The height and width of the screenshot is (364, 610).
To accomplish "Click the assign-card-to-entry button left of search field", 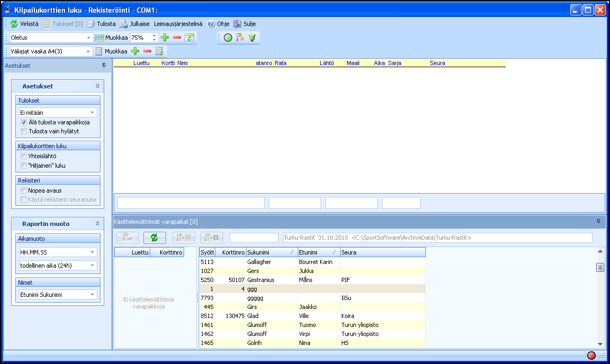I will (184, 237).
